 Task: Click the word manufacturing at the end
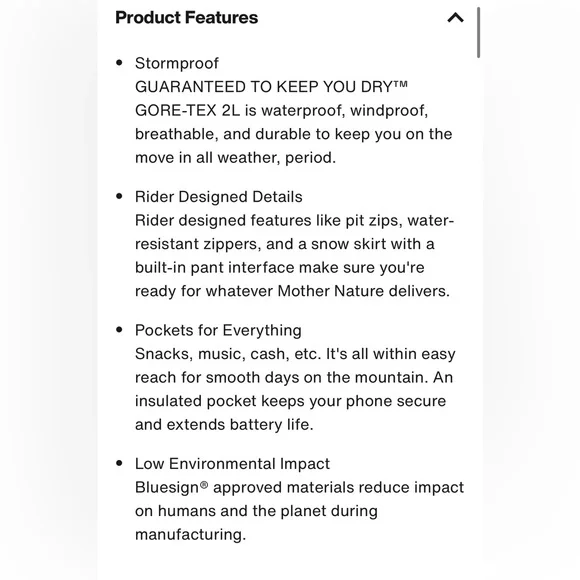click(x=190, y=535)
